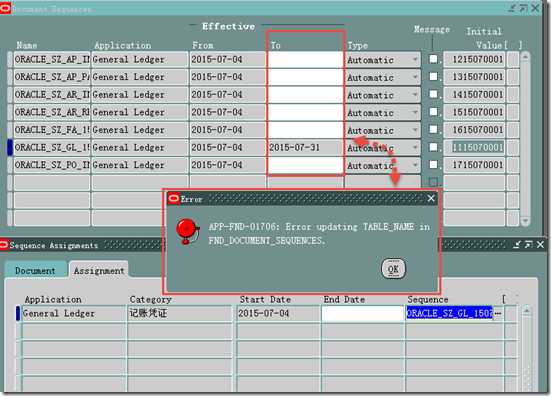Image resolution: width=551 pixels, height=396 pixels.
Task: Click the empty End Date field
Action: coord(362,313)
